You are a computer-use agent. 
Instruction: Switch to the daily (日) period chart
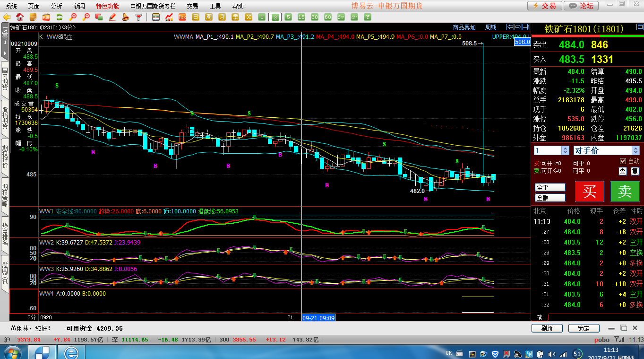click(x=196, y=17)
